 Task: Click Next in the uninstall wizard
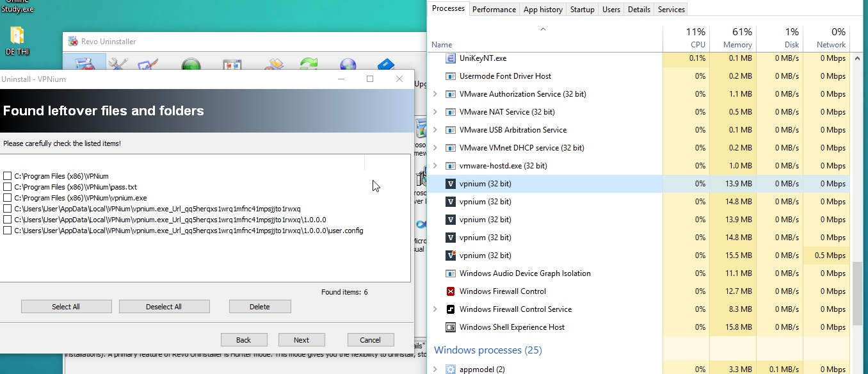tap(301, 340)
